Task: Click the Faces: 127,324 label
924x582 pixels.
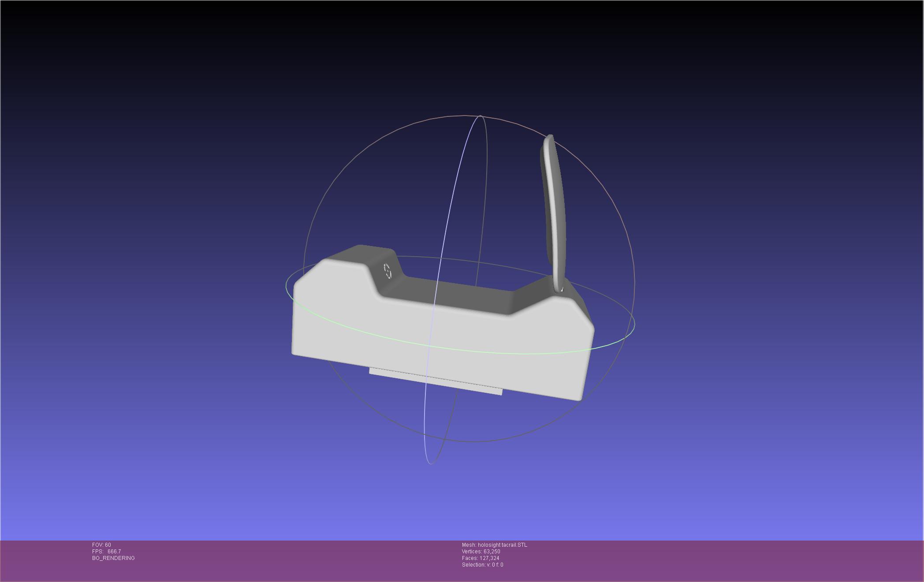Action: click(480, 558)
